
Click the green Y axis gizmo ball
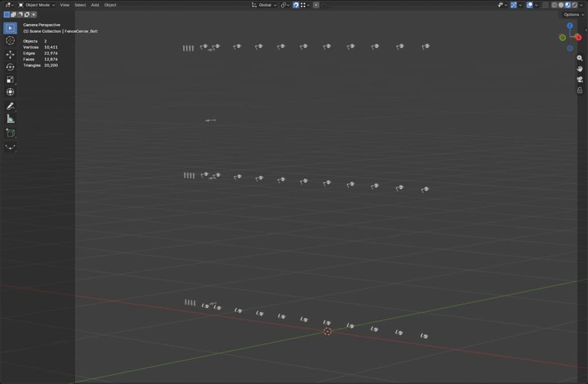click(x=563, y=37)
